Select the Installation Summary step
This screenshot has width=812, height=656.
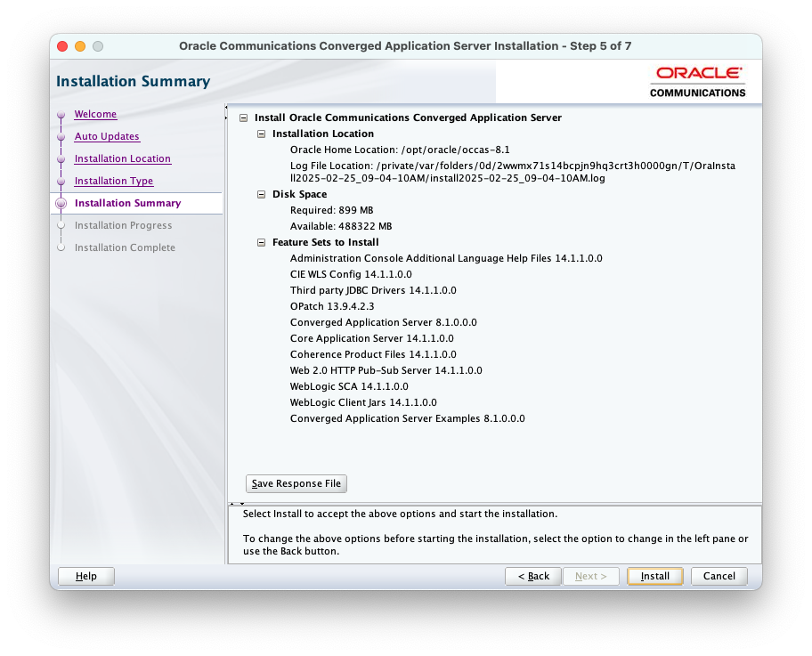click(x=127, y=203)
